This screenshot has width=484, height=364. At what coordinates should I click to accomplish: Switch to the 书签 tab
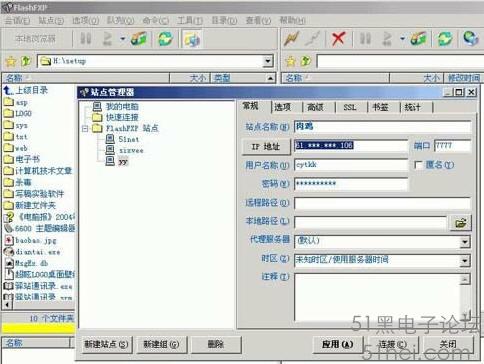click(381, 107)
